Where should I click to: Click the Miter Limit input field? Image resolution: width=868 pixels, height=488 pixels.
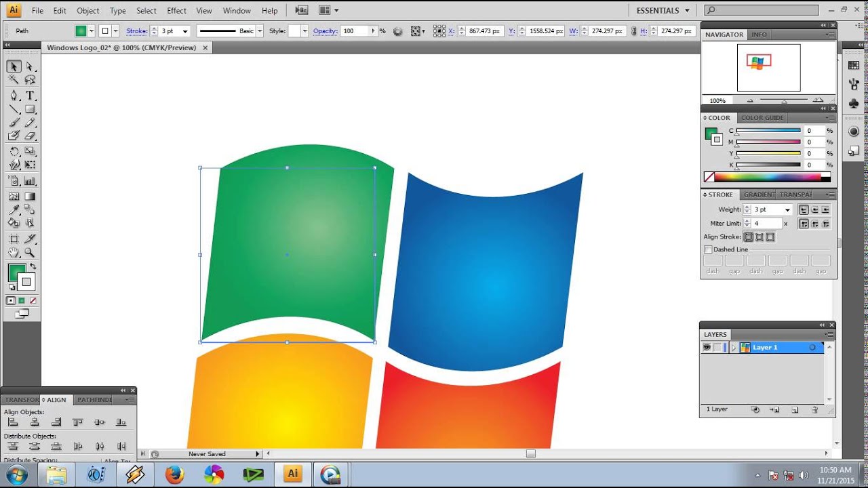[x=766, y=224]
